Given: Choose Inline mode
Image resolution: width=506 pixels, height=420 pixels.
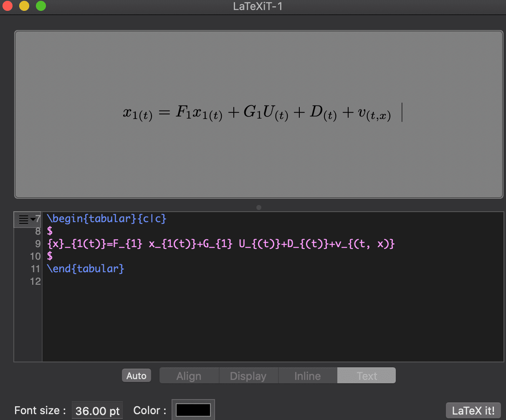Looking at the screenshot, I should click(x=307, y=376).
